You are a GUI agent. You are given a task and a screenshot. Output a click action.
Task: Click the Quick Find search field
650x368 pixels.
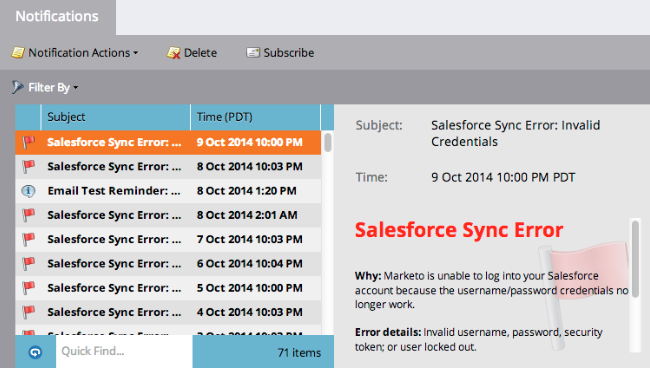[124, 351]
